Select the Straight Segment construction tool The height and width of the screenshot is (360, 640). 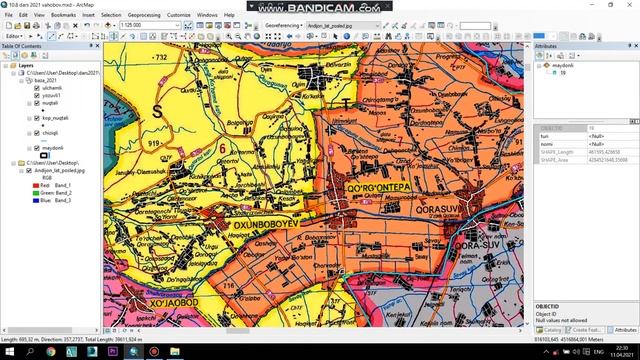(51, 36)
